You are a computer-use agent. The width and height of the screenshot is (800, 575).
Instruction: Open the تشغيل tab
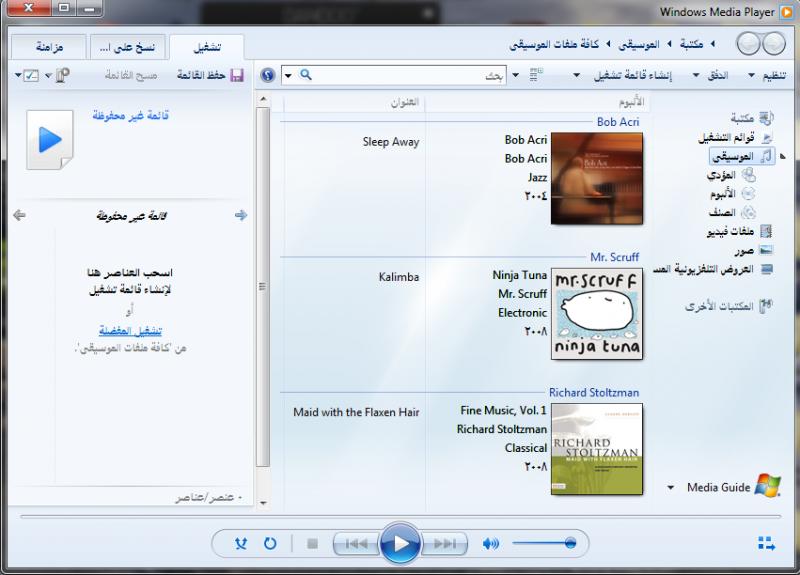207,47
